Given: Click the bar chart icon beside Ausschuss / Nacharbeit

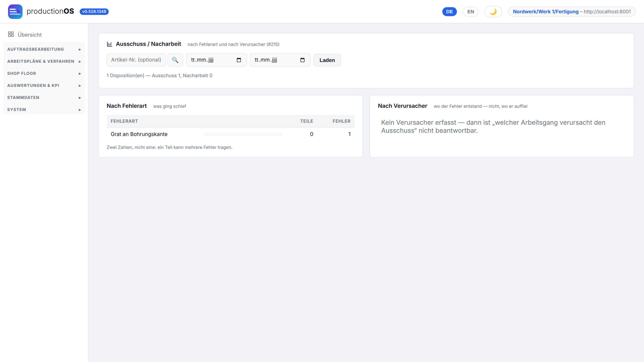Looking at the screenshot, I should [109, 44].
